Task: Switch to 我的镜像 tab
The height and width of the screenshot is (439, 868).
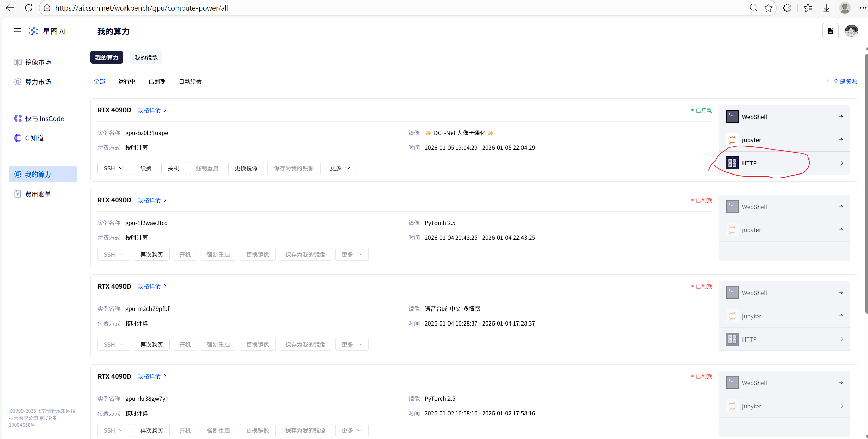Action: [146, 57]
